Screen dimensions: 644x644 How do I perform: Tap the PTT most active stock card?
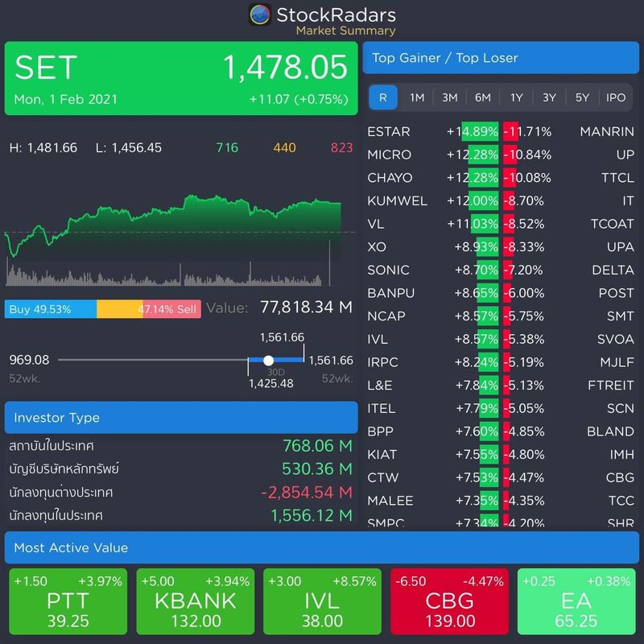pyautogui.click(x=68, y=601)
